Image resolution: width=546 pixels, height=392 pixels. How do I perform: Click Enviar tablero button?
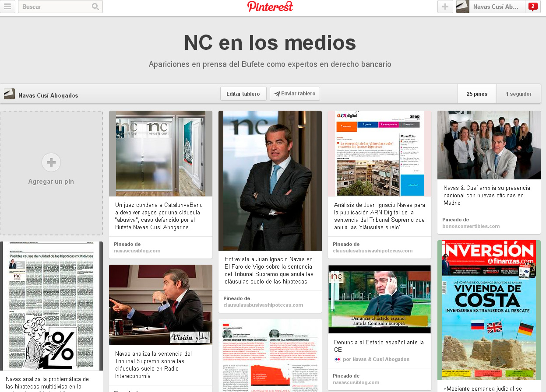point(295,94)
